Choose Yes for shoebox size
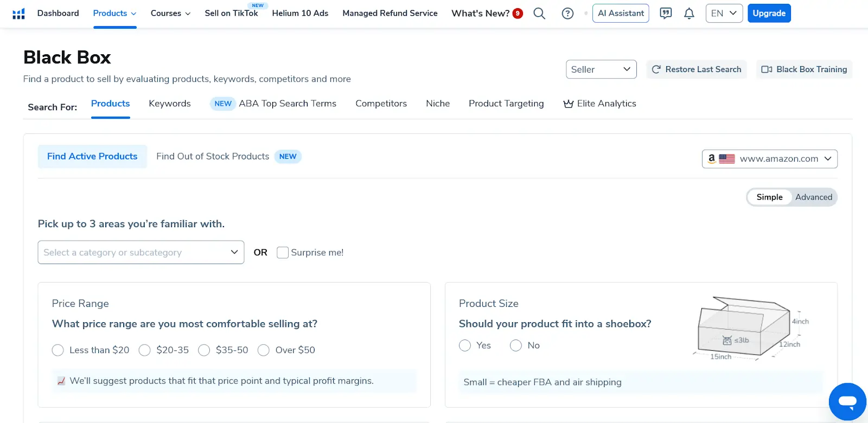This screenshot has width=868, height=423. (465, 345)
